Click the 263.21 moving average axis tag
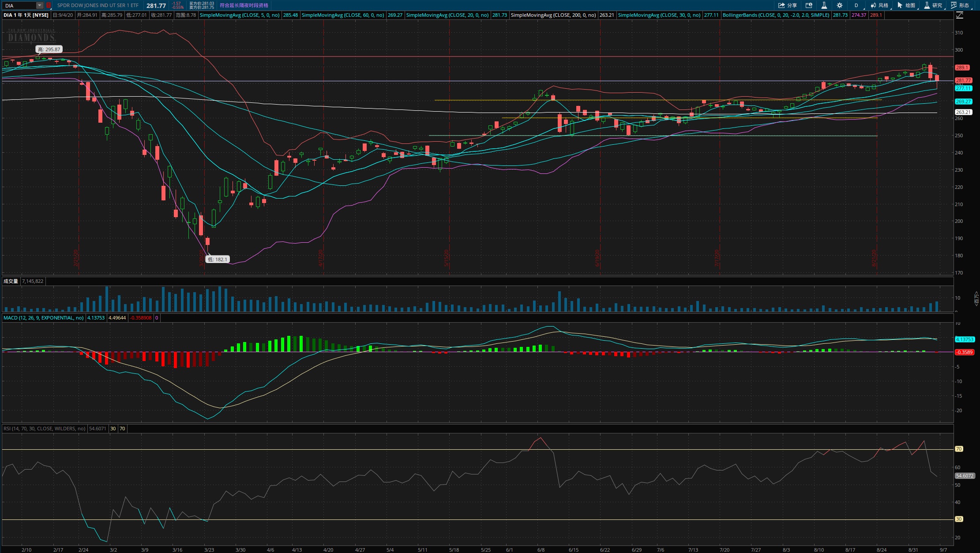 963,112
